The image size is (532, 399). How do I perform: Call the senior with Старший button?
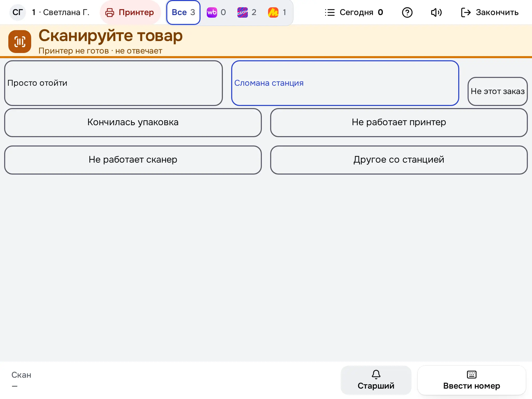click(376, 380)
